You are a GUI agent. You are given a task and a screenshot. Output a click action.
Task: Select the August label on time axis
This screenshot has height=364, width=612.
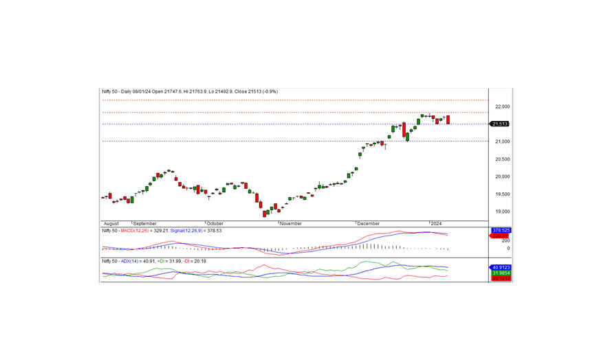pos(111,224)
